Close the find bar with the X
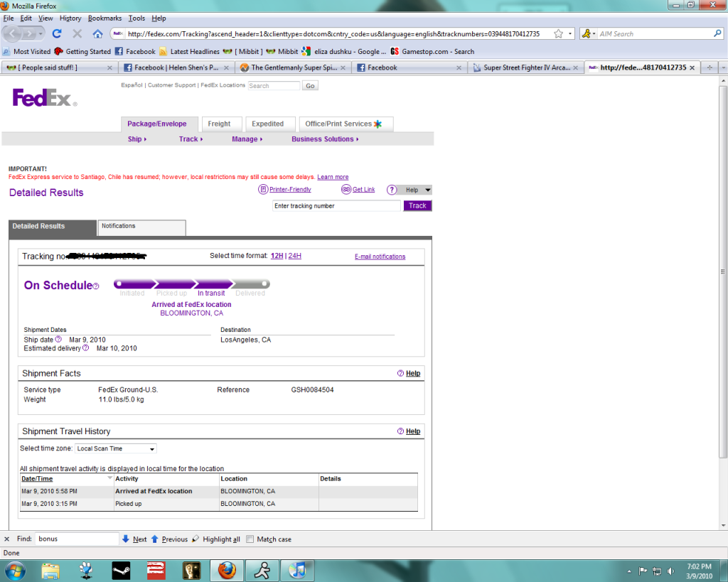The image size is (728, 582). tap(6, 539)
